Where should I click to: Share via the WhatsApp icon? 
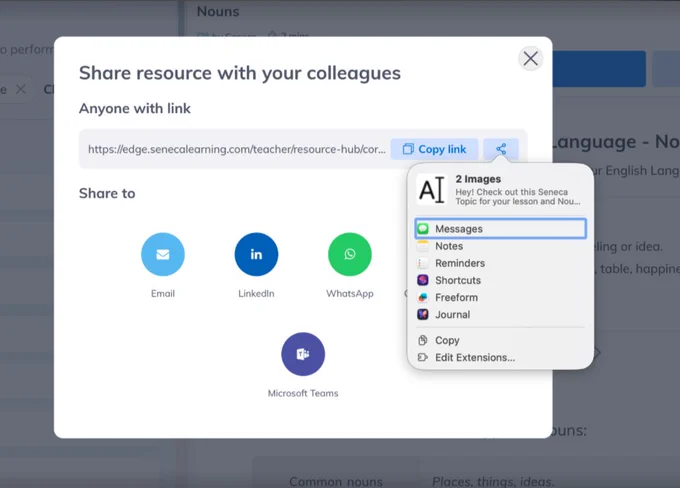click(350, 254)
